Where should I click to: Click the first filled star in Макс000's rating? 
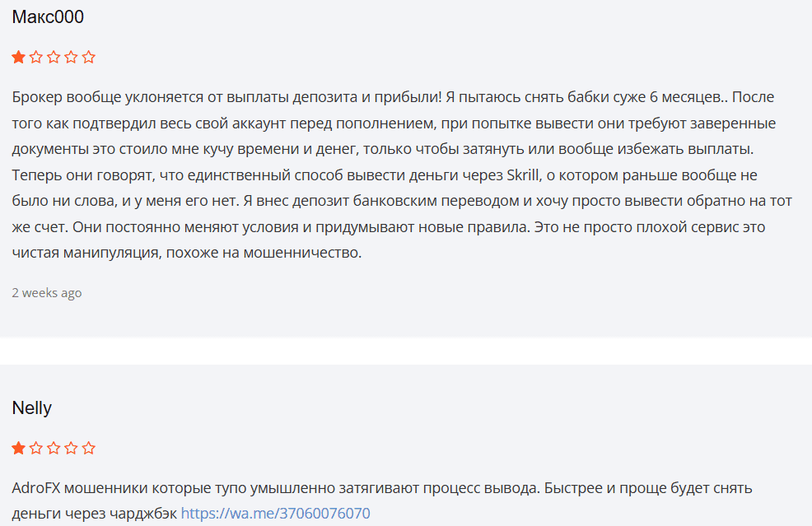pos(18,58)
